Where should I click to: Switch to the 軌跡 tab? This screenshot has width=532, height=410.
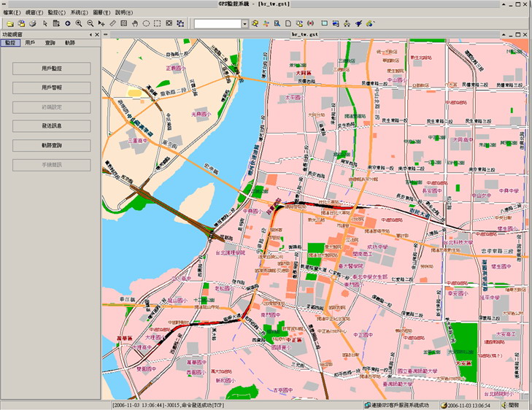pyautogui.click(x=70, y=43)
